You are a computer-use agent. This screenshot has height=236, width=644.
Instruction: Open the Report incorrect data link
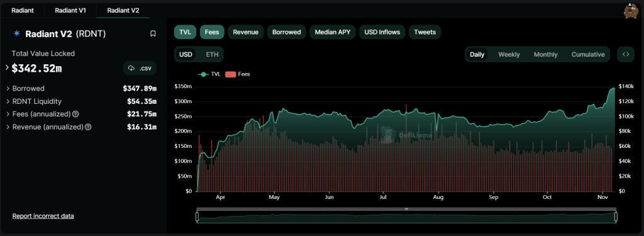coord(43,216)
